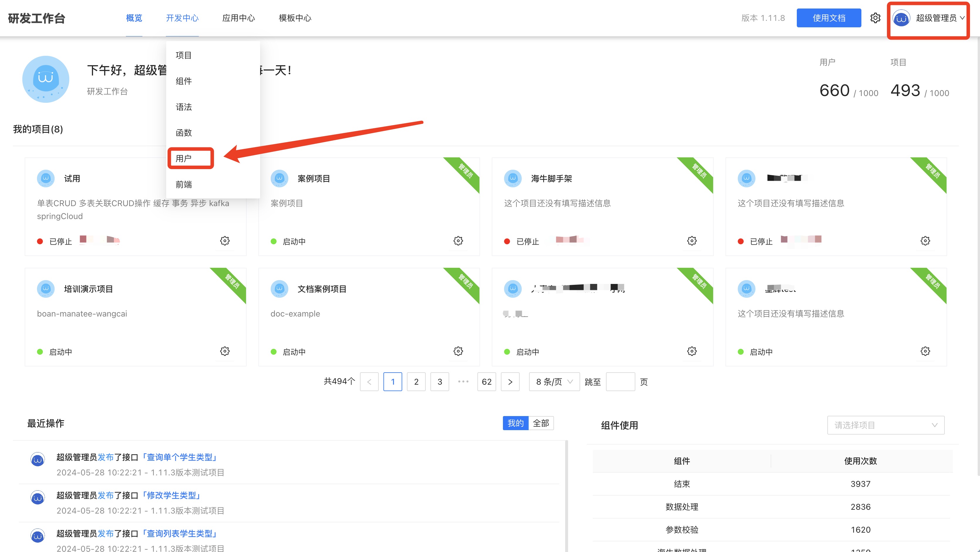Go to page 3 in pagination

pos(440,382)
